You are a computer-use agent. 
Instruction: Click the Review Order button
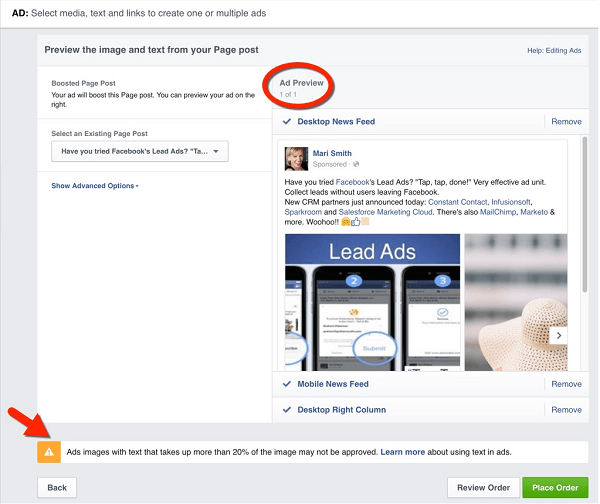[x=483, y=488]
